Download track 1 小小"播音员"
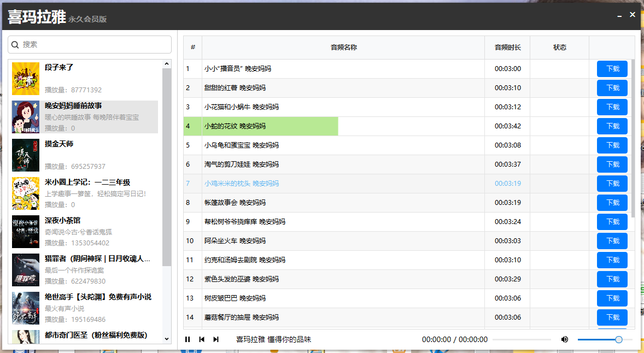This screenshot has height=353, width=644. click(612, 69)
